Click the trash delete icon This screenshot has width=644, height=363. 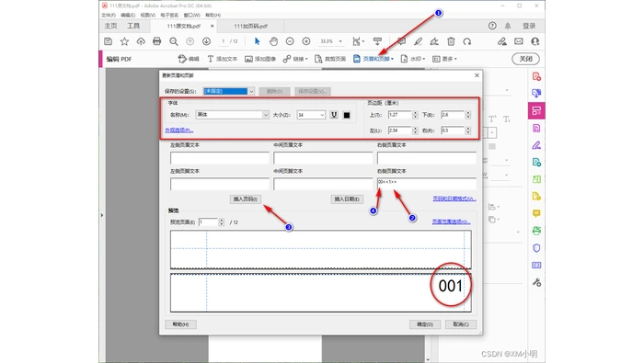[451, 41]
